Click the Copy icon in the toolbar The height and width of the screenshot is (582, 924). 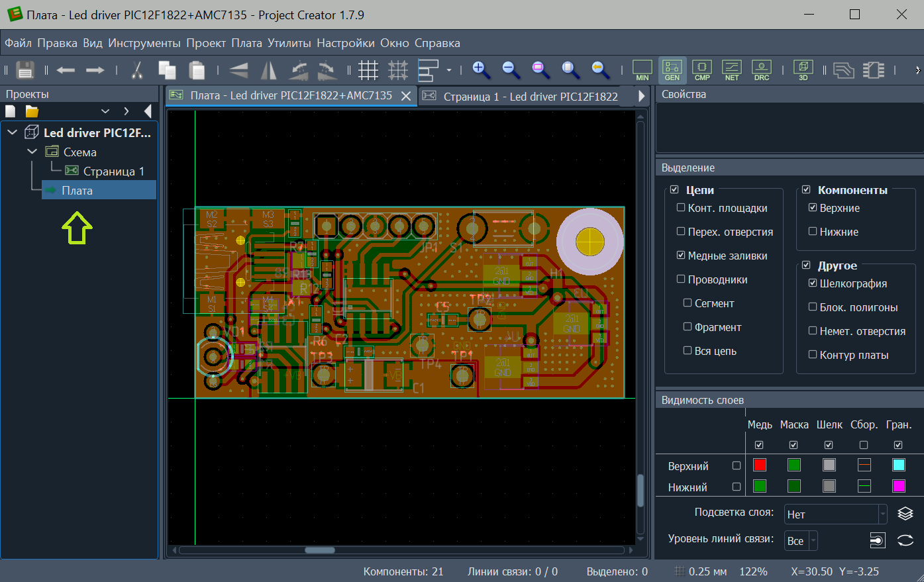point(167,70)
